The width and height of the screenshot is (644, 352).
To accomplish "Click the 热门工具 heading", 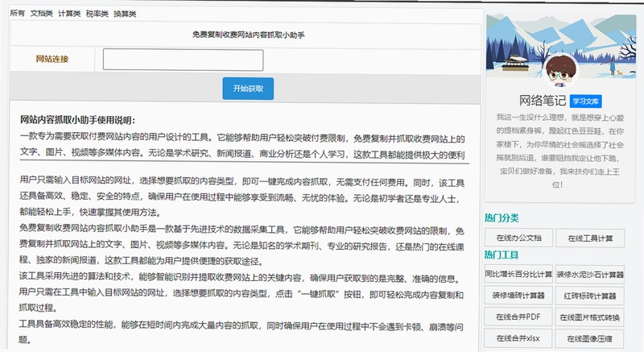I will coord(502,255).
